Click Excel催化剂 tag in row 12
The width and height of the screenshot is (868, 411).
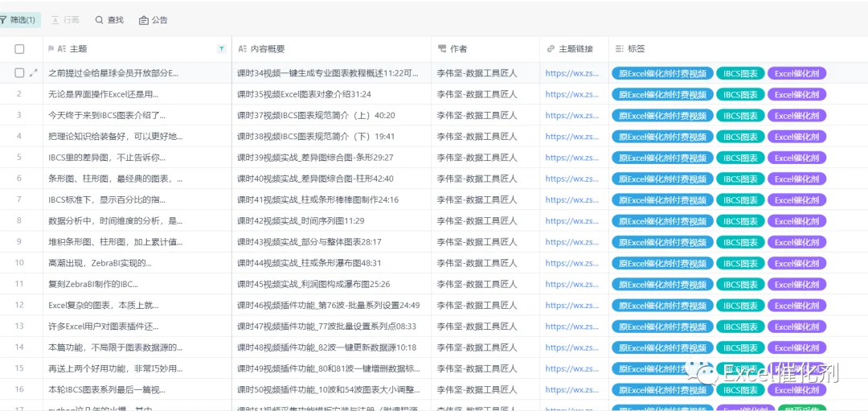(x=796, y=305)
